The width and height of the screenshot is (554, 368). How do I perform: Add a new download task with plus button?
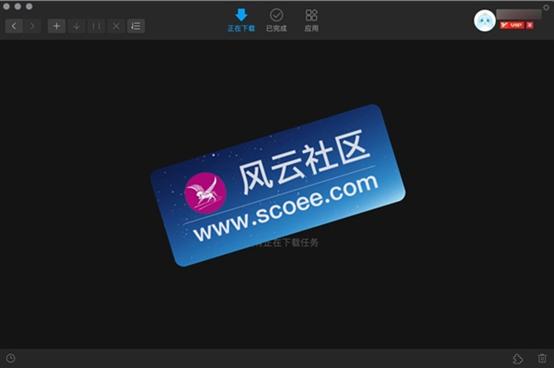coord(57,26)
